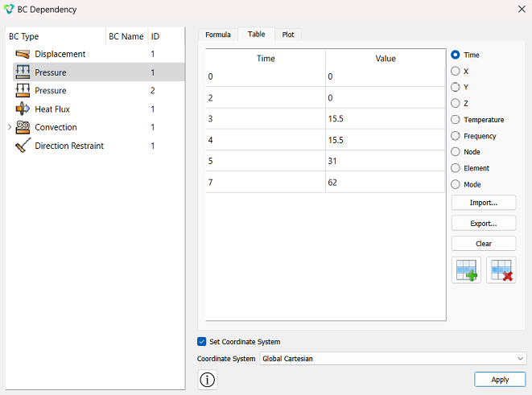Click the Convection boundary condition icon
This screenshot has width=532, height=395.
pyautogui.click(x=23, y=127)
